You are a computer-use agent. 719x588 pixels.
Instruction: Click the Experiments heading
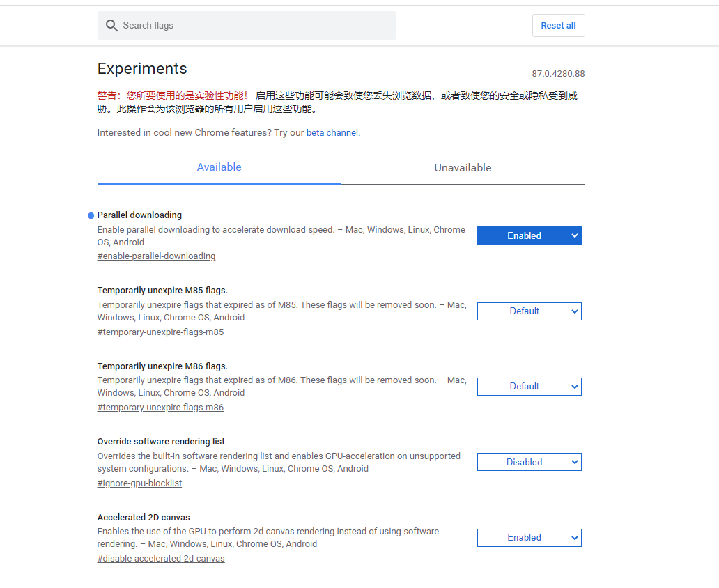point(142,69)
